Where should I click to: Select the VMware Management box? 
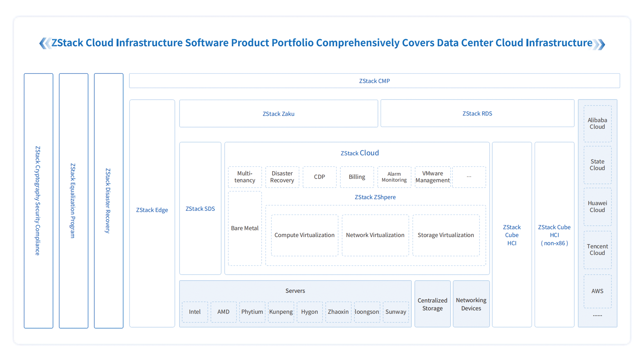click(433, 177)
